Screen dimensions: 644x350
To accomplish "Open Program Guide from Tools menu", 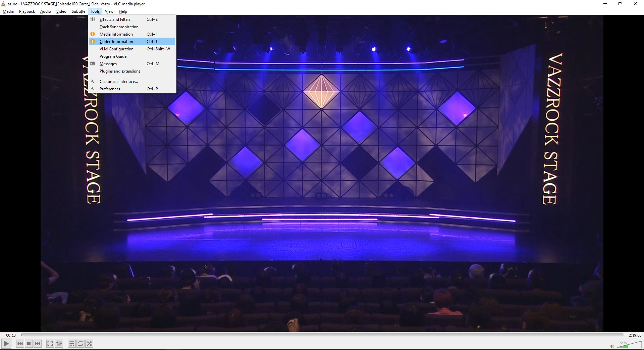I will point(132,56).
